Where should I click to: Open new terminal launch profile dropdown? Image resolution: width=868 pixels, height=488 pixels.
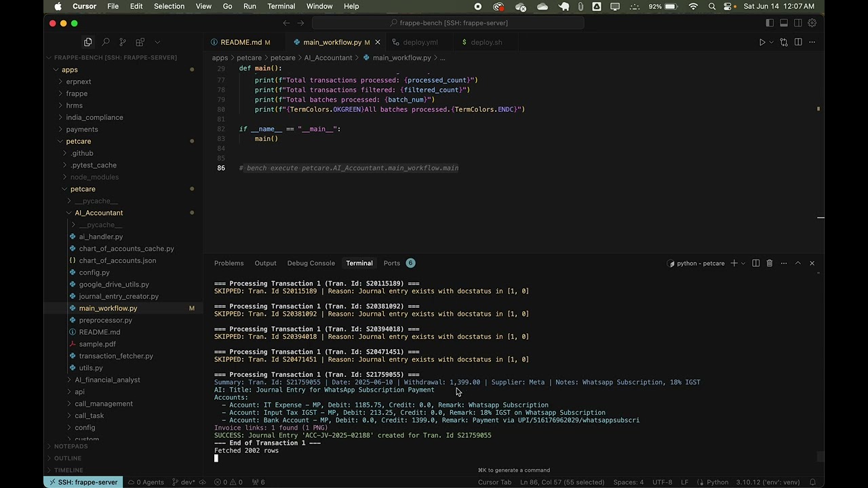(x=743, y=263)
